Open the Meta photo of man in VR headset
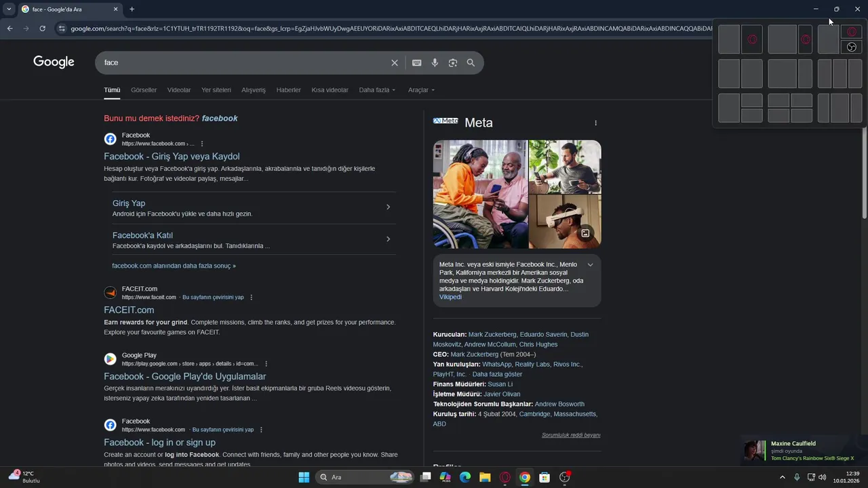The image size is (868, 488). click(x=565, y=222)
